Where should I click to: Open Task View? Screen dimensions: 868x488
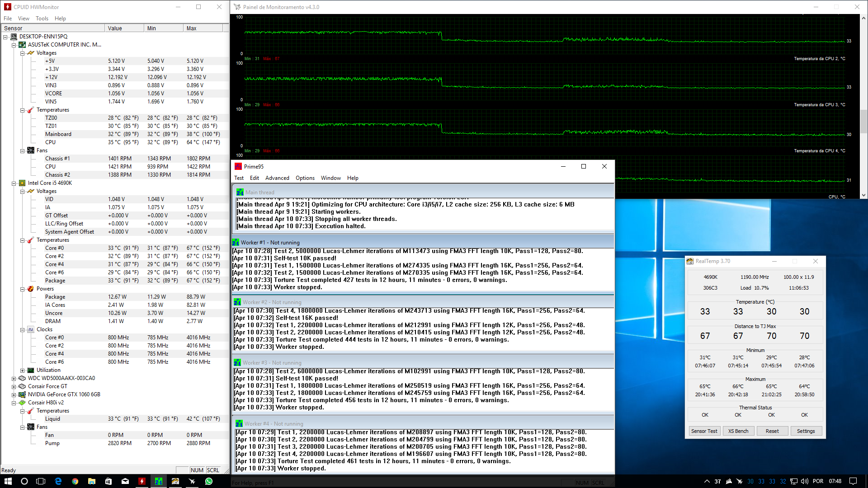point(41,481)
